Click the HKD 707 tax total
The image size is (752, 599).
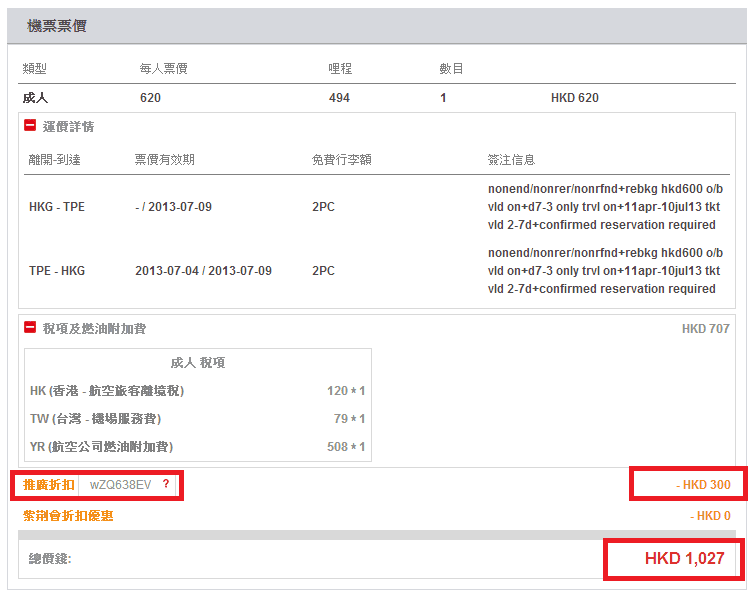705,328
